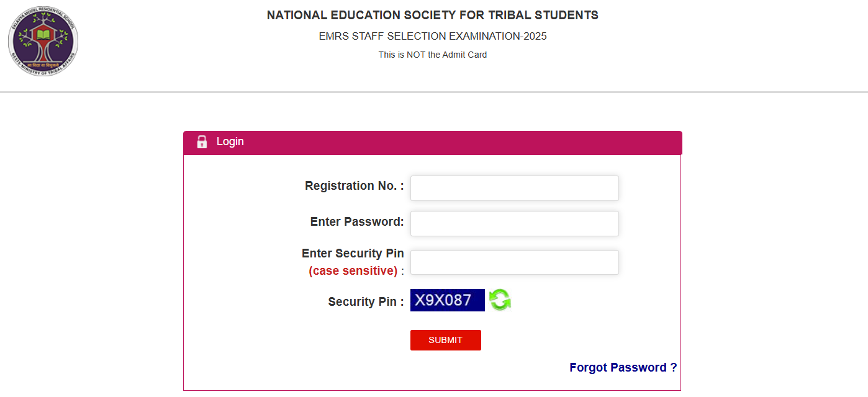868x397 pixels.
Task: Click the gray divider line below page header
Action: point(434,92)
